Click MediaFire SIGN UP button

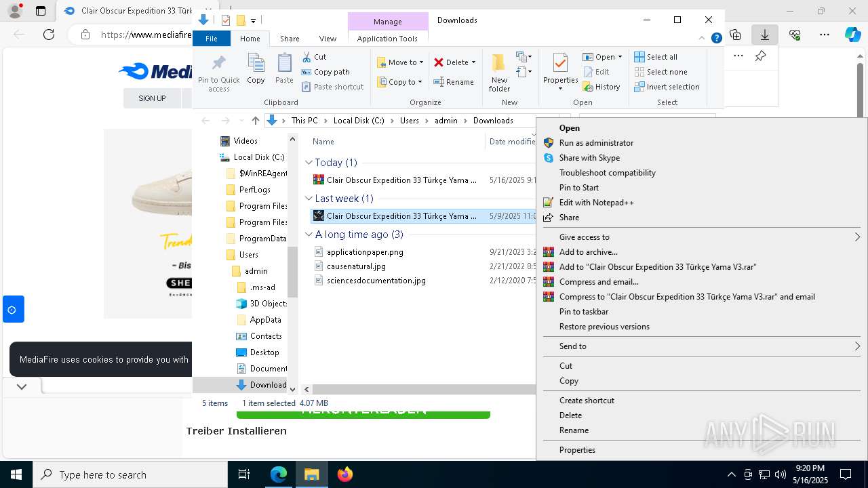[152, 98]
